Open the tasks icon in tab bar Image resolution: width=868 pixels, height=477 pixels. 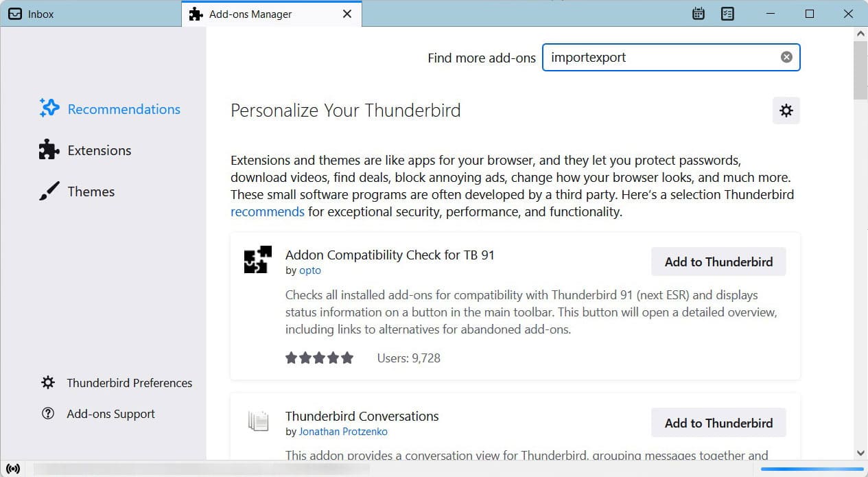[x=728, y=14]
